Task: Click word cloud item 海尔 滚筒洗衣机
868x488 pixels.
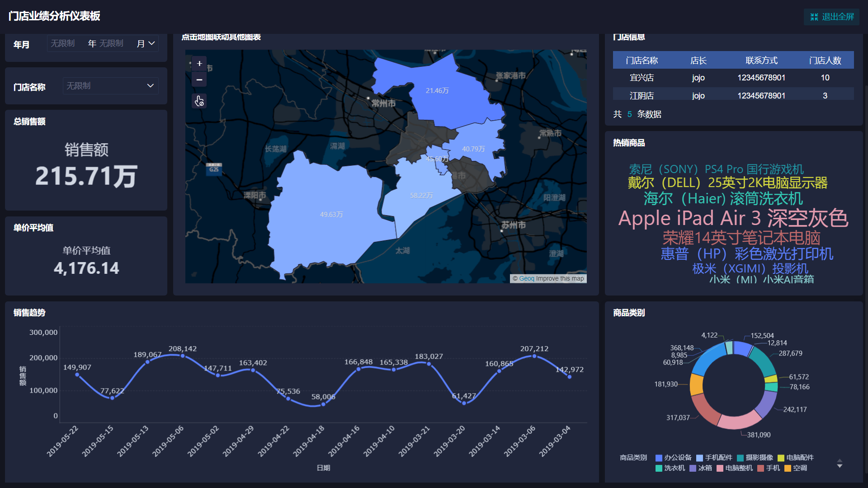Action: pyautogui.click(x=723, y=198)
